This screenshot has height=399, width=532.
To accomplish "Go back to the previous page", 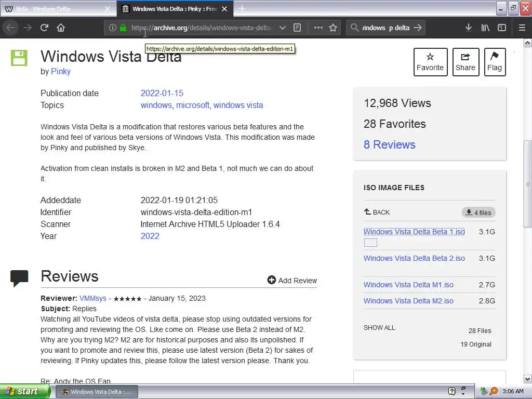I will coord(10,28).
